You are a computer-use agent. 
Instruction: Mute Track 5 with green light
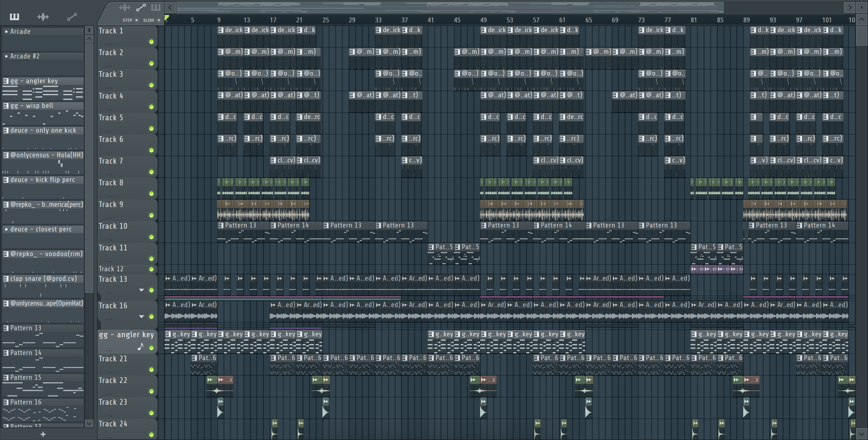(x=152, y=128)
